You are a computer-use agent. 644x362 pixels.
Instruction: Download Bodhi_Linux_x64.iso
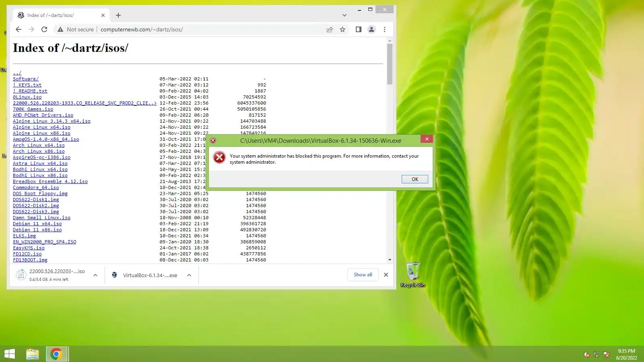[x=40, y=169]
